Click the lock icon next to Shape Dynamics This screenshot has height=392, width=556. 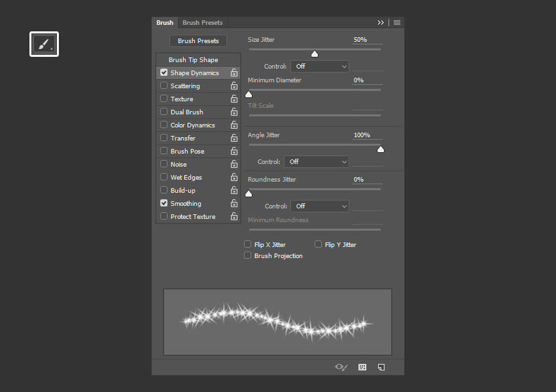(x=234, y=73)
